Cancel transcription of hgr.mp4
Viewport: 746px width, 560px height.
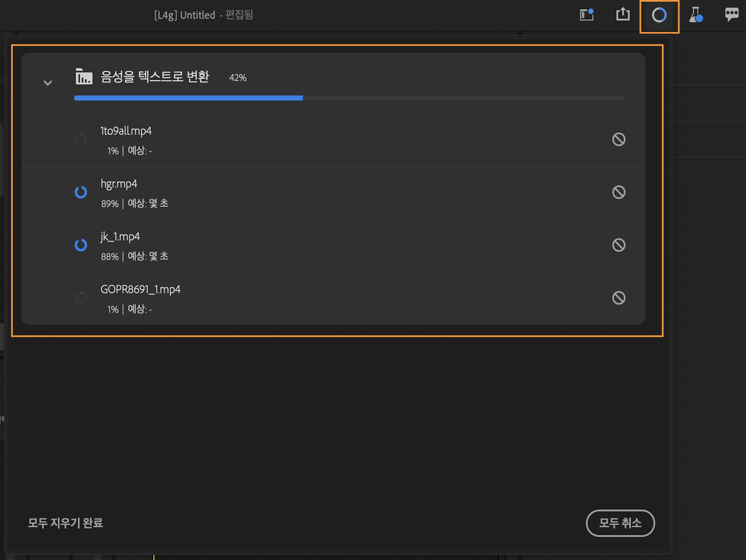coord(619,192)
